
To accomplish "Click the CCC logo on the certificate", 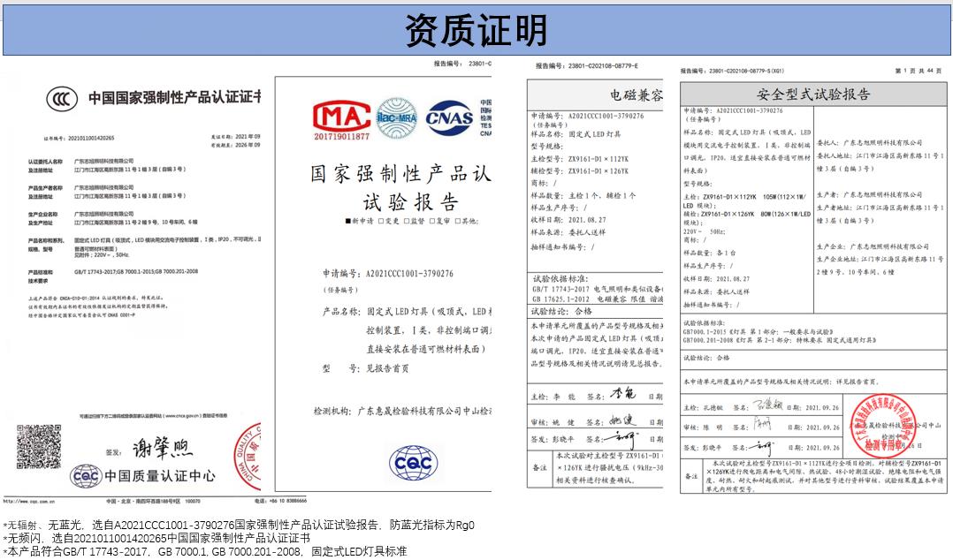I will click(62, 99).
